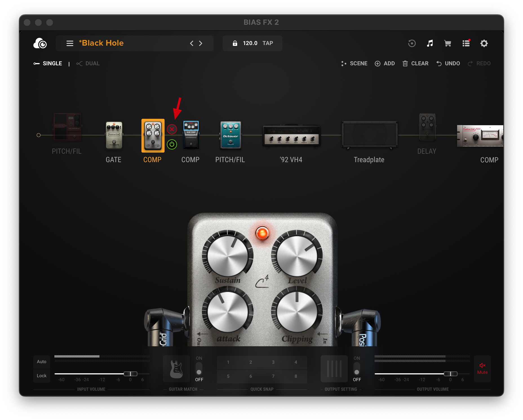The image size is (523, 420).
Task: Click the Clipping knob
Action: point(297,312)
